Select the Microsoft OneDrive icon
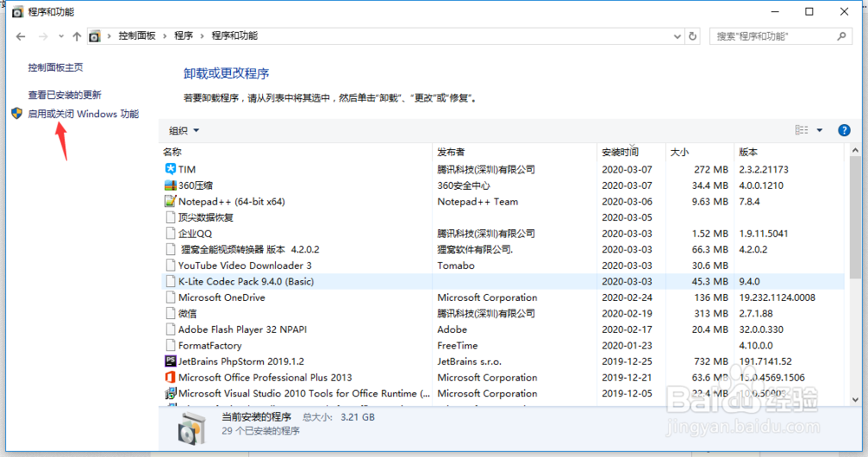The image size is (868, 457). [x=170, y=297]
